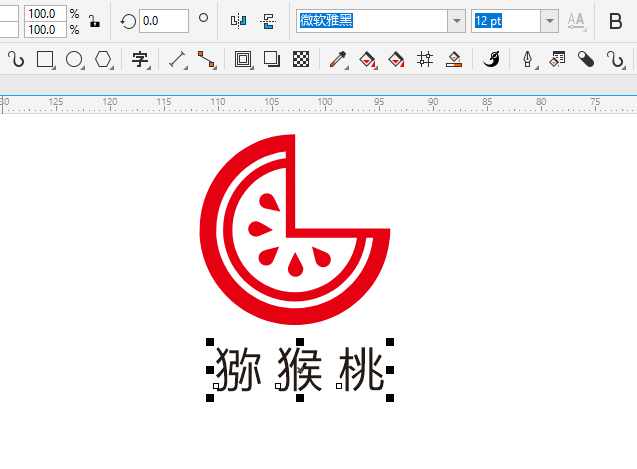This screenshot has height=469, width=637.
Task: Click ruler mark 125
Action: tap(56, 102)
